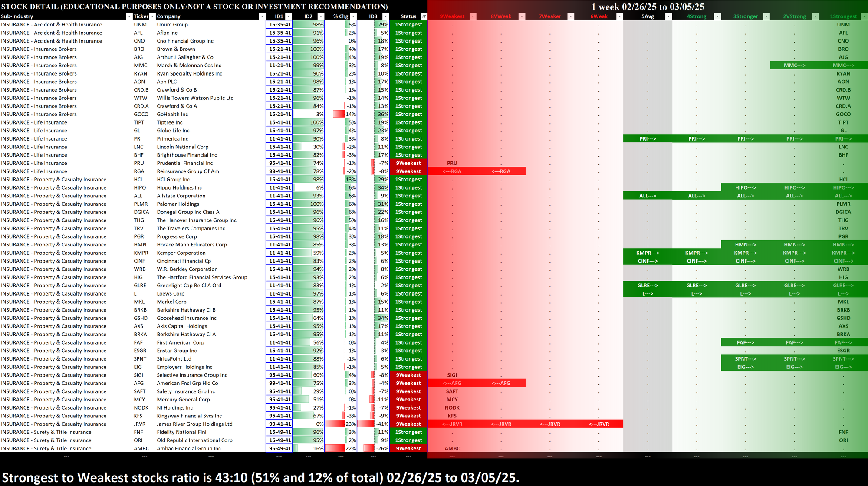868x486 pixels.
Task: Click the MMC---> cell under 2VStrong
Action: click(x=794, y=66)
